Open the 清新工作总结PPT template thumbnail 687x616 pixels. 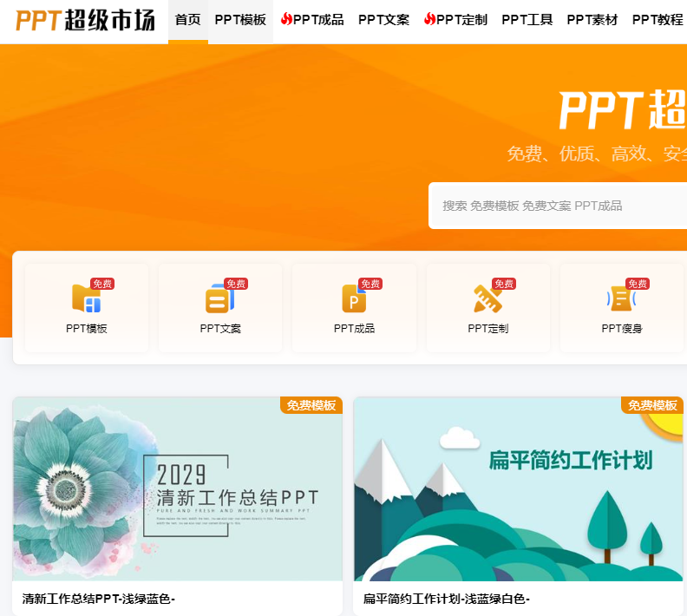178,489
